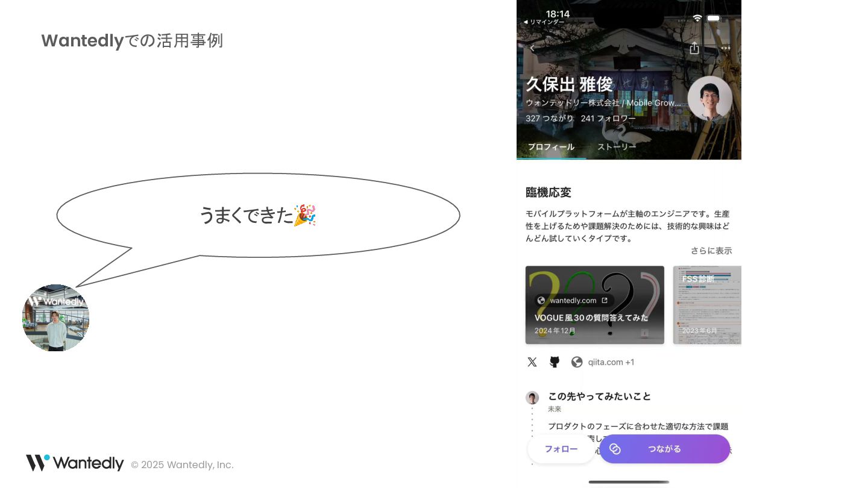Open the VOGUE風30の質問答えてみた card
868x488 pixels.
pos(594,305)
